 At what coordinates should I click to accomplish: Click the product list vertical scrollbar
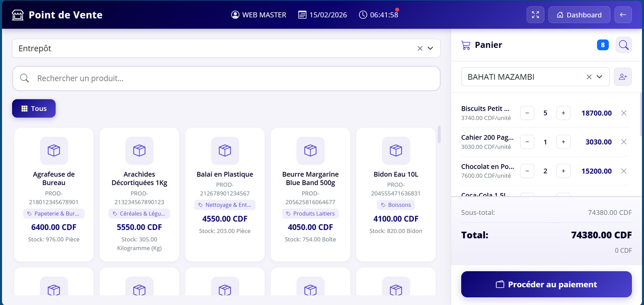pyautogui.click(x=439, y=135)
